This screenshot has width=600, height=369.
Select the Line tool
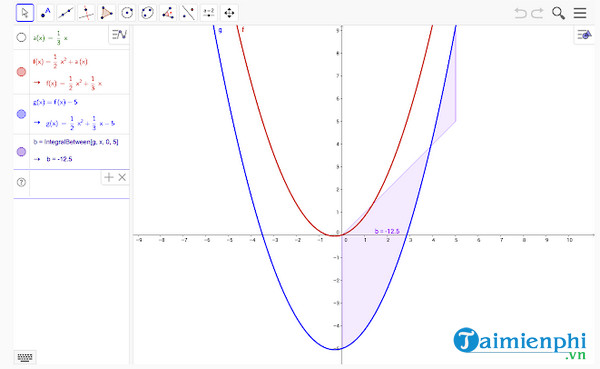pos(66,13)
